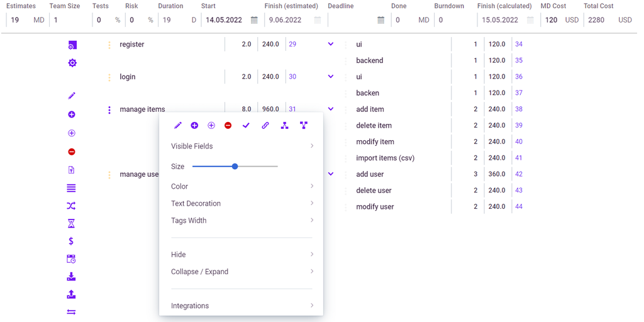Viewport: 644px width, 322px height.
Task: Collapse the register row chevron
Action: click(331, 43)
